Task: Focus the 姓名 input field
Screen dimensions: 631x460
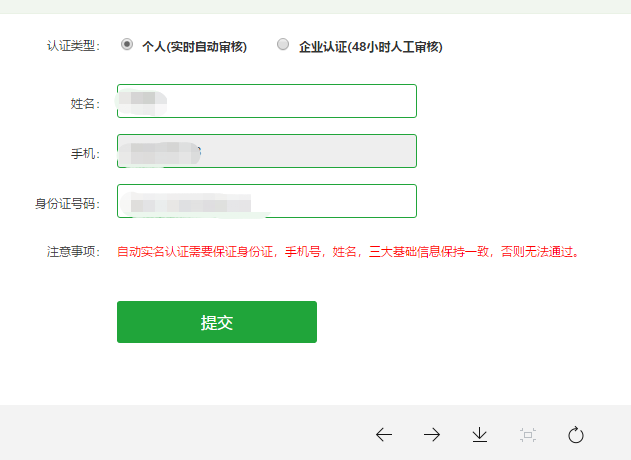Action: [x=267, y=101]
